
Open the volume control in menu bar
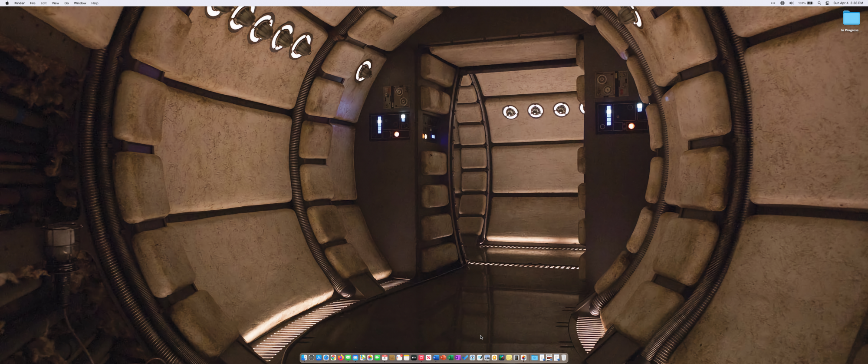791,3
